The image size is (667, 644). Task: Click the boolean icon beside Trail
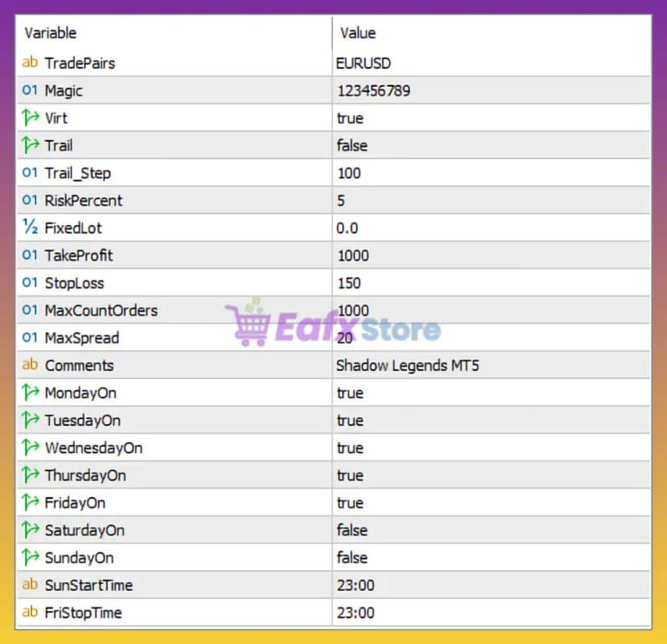[x=30, y=145]
